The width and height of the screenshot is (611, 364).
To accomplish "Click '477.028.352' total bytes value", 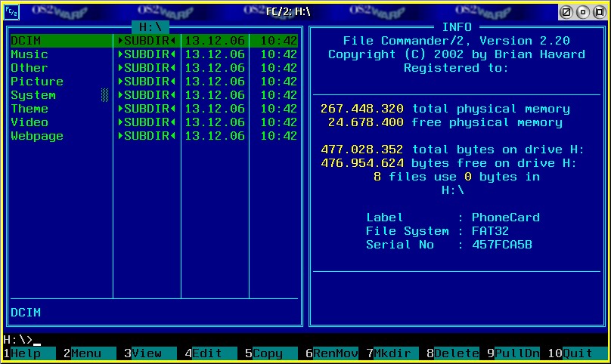I will click(x=362, y=150).
